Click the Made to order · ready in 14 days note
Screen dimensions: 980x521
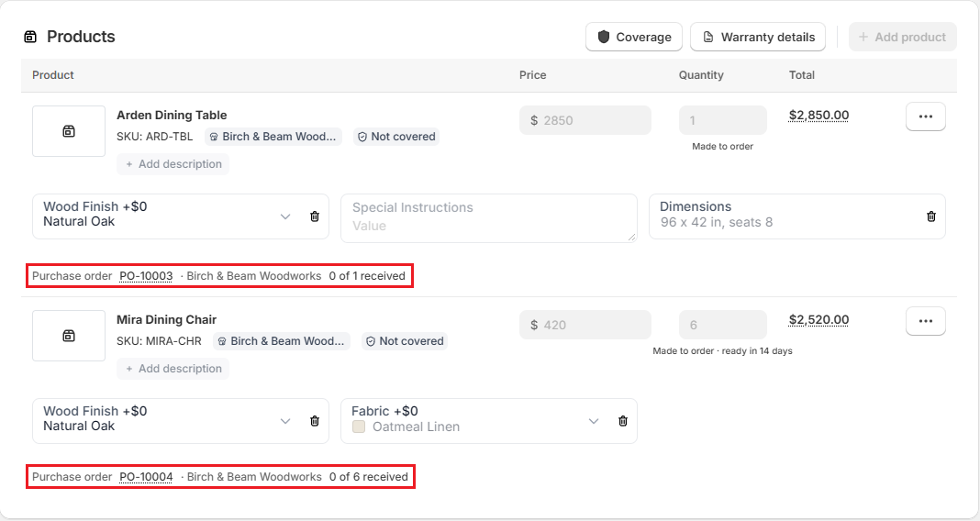click(722, 351)
